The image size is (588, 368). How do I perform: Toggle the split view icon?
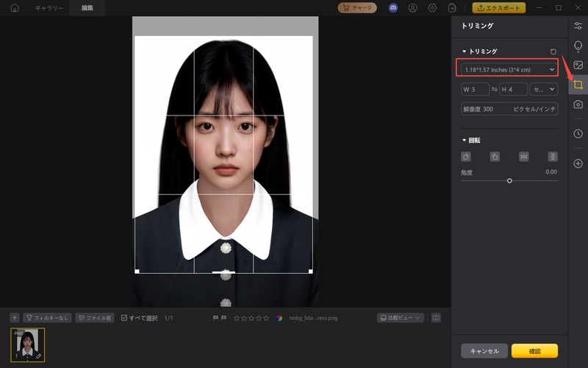[x=436, y=318]
